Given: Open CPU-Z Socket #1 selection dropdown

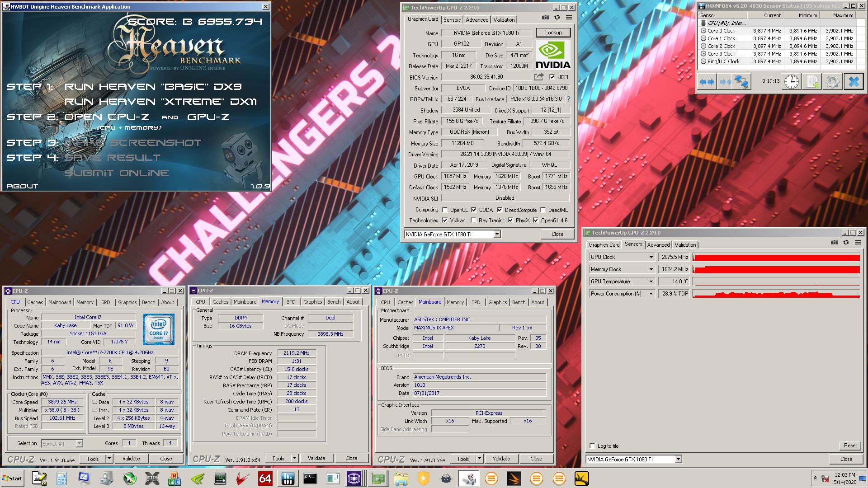Looking at the screenshot, I should tap(62, 444).
